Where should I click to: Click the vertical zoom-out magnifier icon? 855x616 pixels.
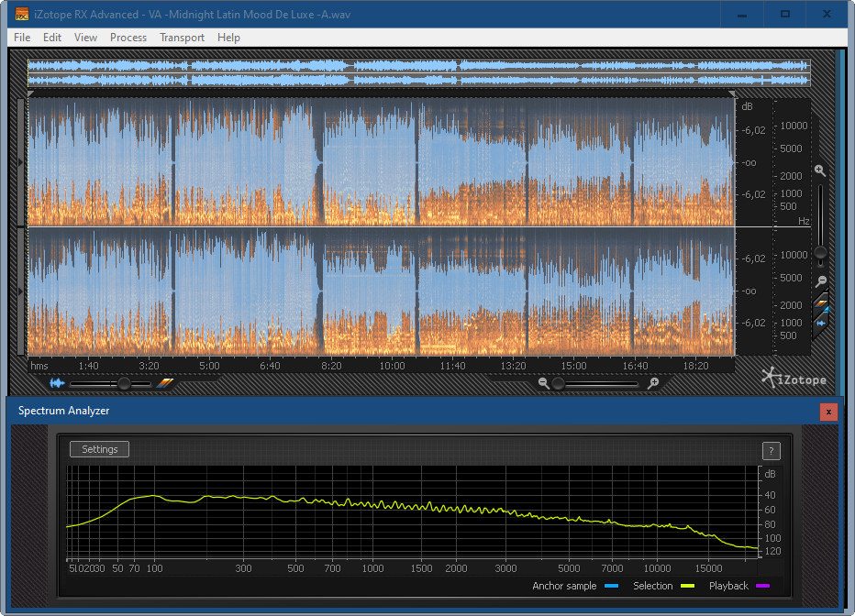point(820,281)
